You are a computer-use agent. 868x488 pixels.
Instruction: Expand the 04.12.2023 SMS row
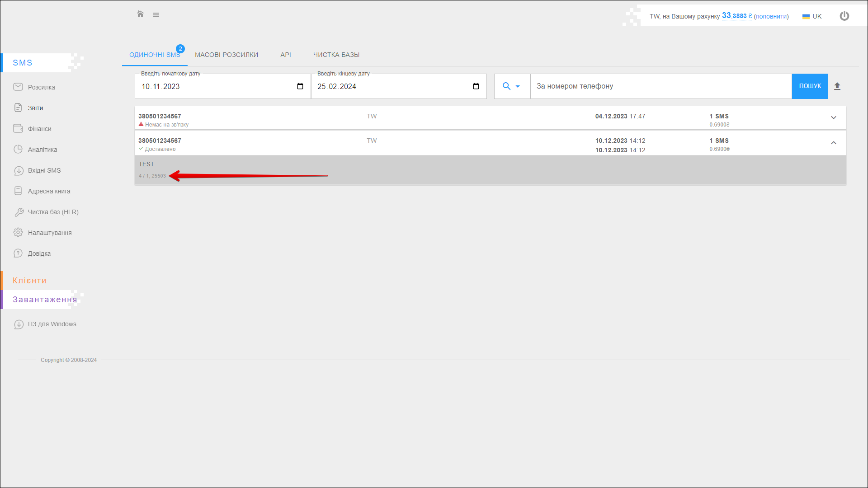click(x=834, y=117)
